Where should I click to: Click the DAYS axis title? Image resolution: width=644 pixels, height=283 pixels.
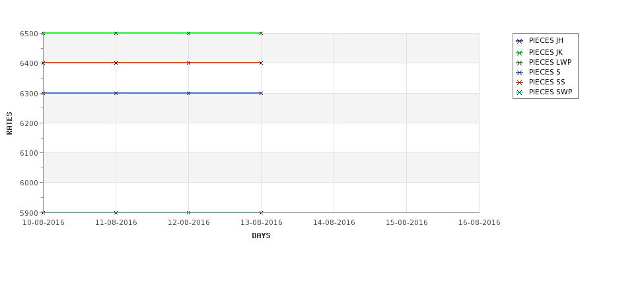[x=261, y=236]
